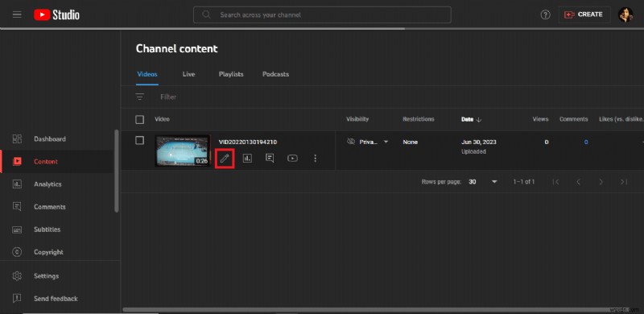Click the Analytics chart sidebar icon

[x=17, y=184]
